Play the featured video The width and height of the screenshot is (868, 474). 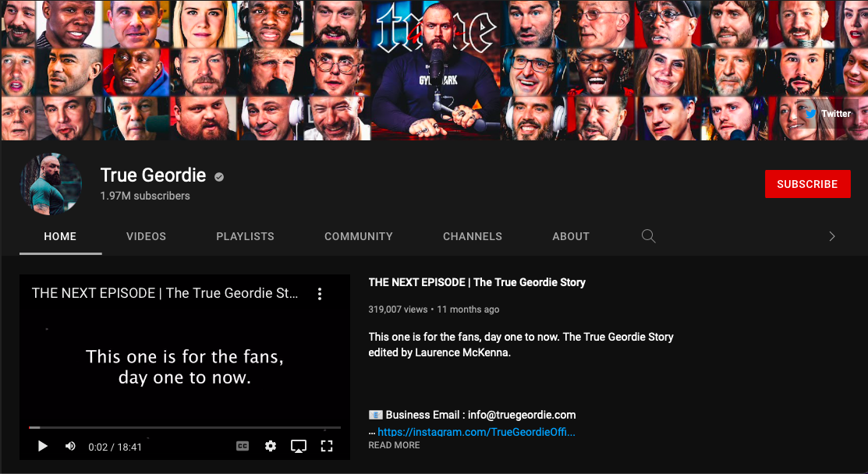(43, 446)
